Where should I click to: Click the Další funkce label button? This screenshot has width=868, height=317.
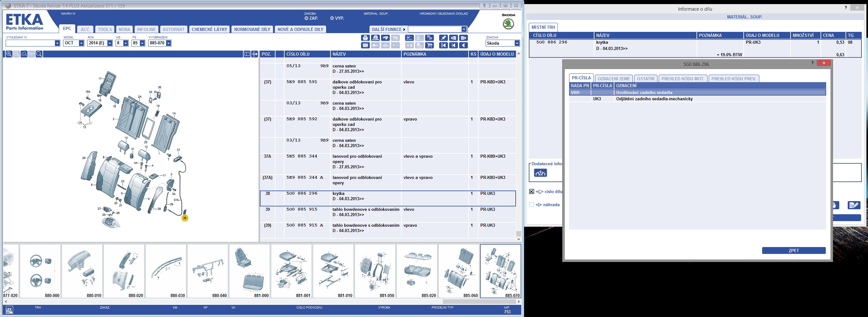pyautogui.click(x=388, y=29)
